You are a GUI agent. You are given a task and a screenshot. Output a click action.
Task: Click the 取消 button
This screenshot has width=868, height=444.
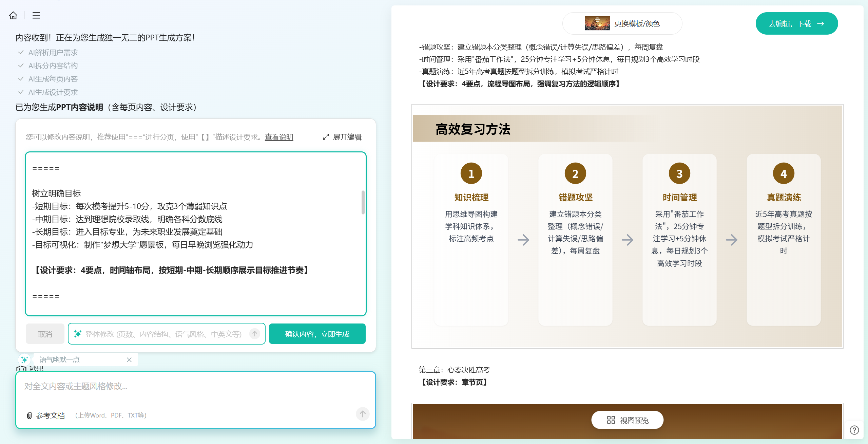click(45, 334)
